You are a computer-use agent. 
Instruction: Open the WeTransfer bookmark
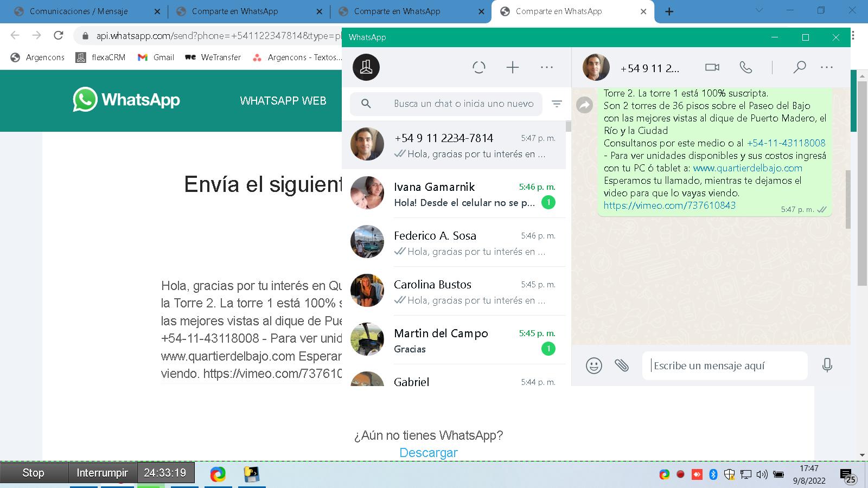pos(213,57)
